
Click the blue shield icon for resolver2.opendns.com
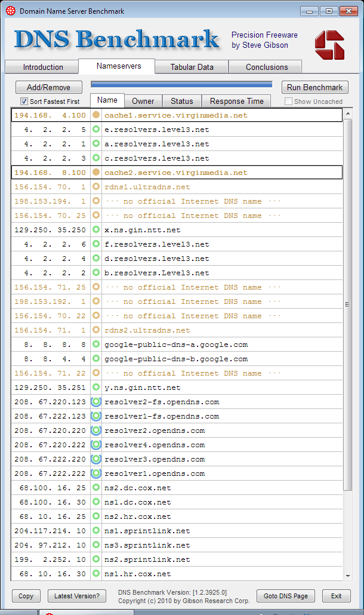tap(96, 430)
